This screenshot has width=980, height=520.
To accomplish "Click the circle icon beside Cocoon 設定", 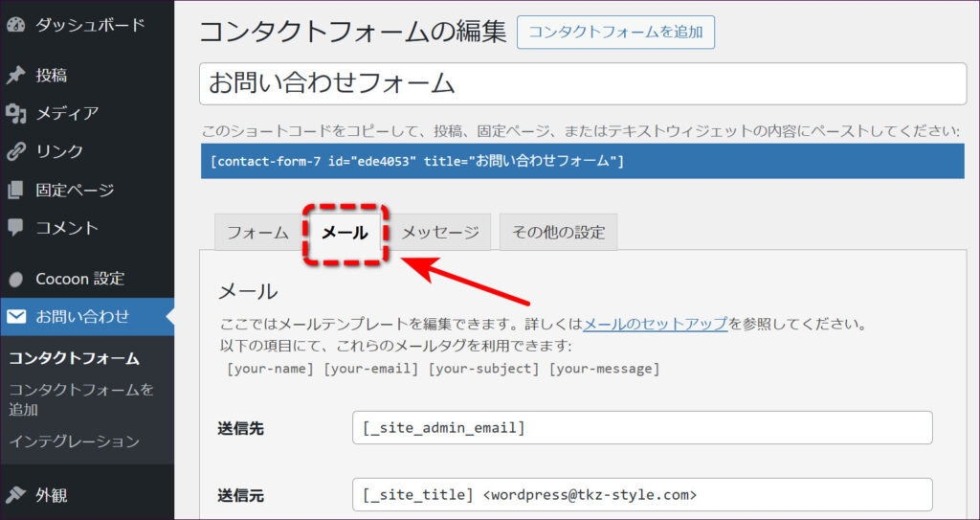I will point(15,280).
